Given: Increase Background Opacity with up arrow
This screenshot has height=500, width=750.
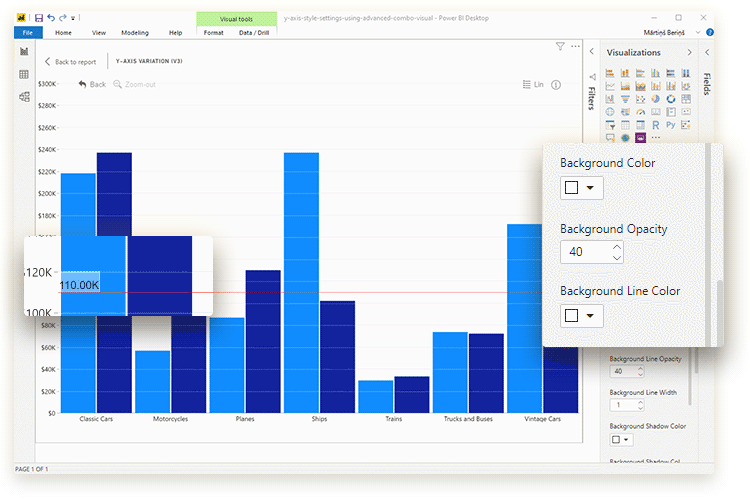Looking at the screenshot, I should coord(617,247).
